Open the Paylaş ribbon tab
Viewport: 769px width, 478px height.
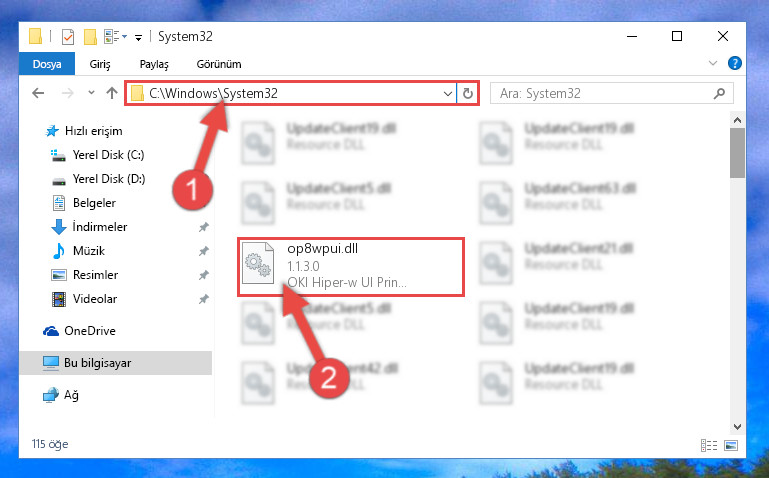[x=154, y=64]
